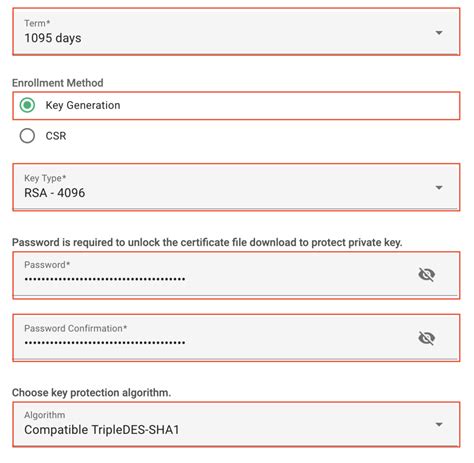Focus the Password input field dots
Image resolution: width=474 pixels, height=463 pixels.
(x=105, y=279)
